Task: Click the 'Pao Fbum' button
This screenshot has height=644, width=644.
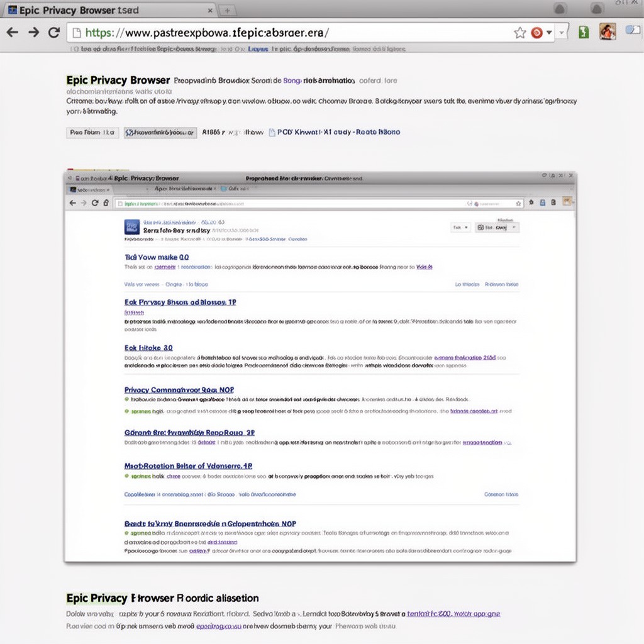Action: click(92, 132)
